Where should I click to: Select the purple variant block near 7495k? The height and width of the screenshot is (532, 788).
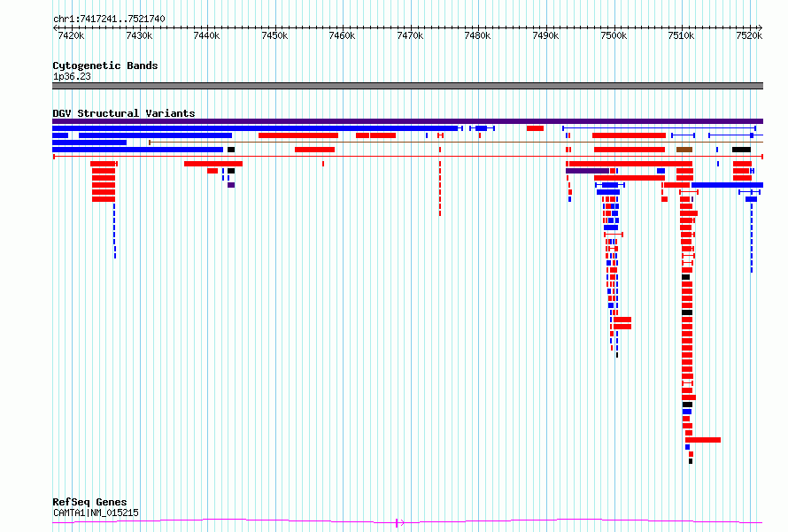tap(588, 172)
